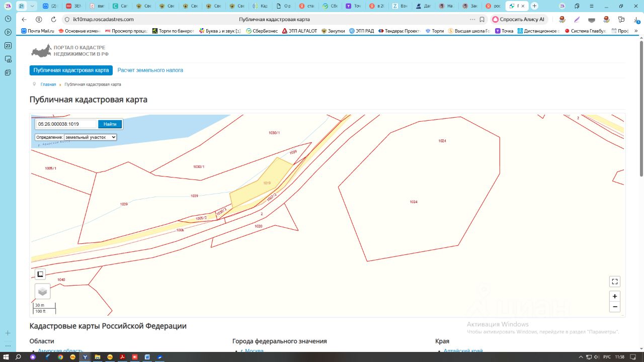Open the map layers switcher
Screen dimensions: 644x362
42,291
